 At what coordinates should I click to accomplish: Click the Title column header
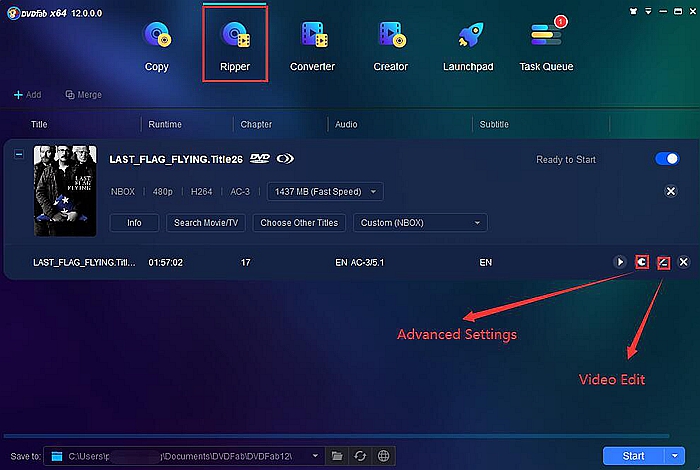(x=39, y=125)
